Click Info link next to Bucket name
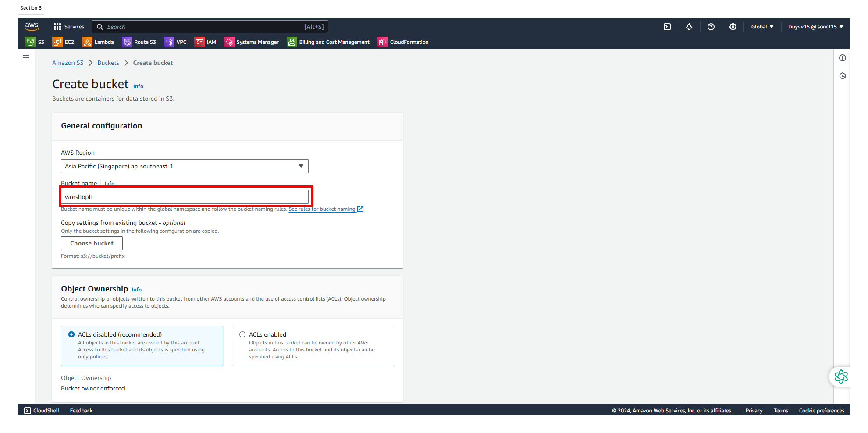Viewport: 868px width, 433px height. tap(109, 184)
